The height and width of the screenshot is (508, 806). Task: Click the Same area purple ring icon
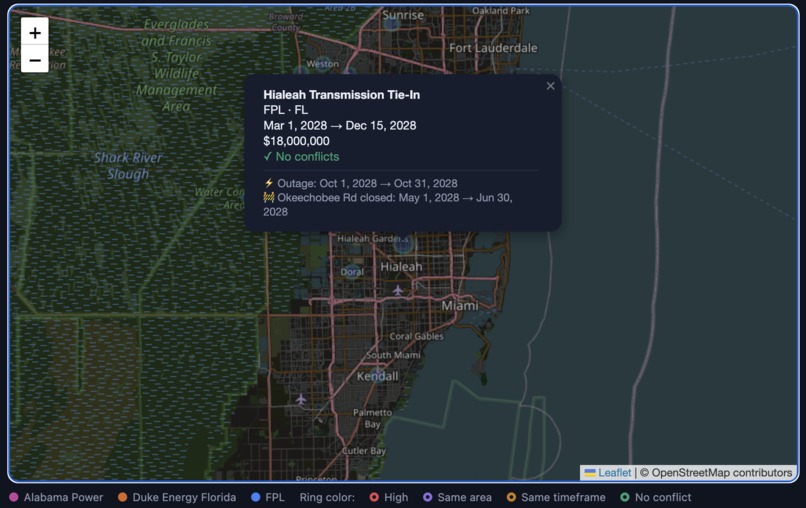[x=428, y=497]
